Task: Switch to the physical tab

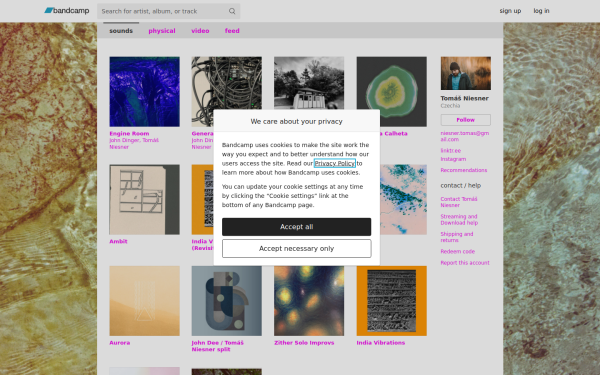Action: 162,31
